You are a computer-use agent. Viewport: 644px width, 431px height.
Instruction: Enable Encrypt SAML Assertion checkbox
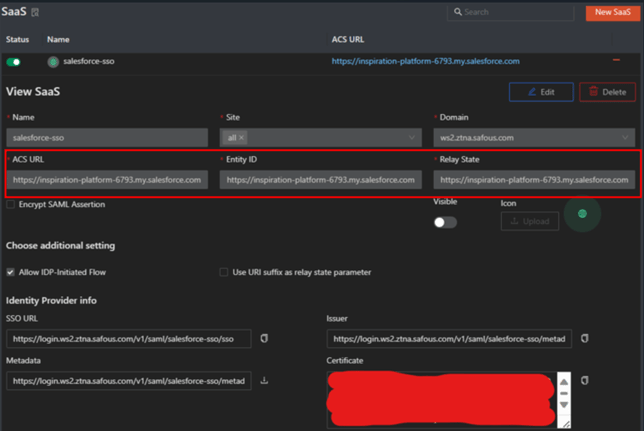(x=11, y=204)
